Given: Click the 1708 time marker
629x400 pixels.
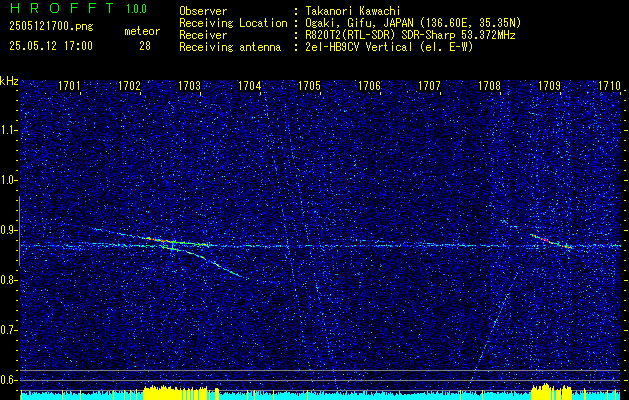Looking at the screenshot, I should [490, 86].
